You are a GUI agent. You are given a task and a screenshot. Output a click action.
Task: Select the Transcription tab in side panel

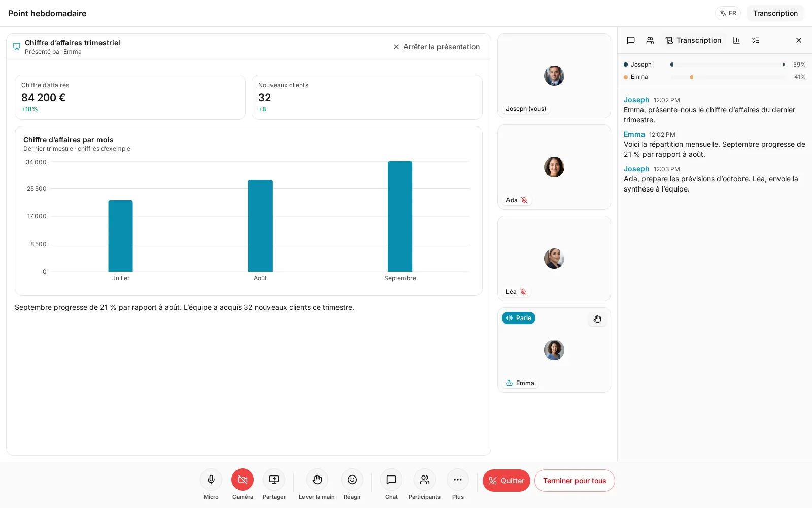[693, 40]
